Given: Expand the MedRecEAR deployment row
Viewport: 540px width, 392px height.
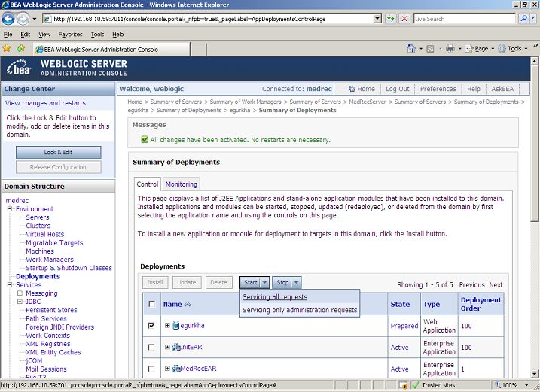Looking at the screenshot, I should [167, 369].
